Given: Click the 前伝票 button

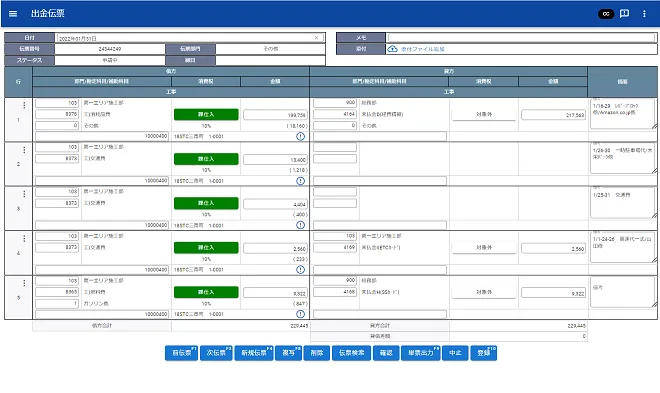Looking at the screenshot, I should pos(181,353).
